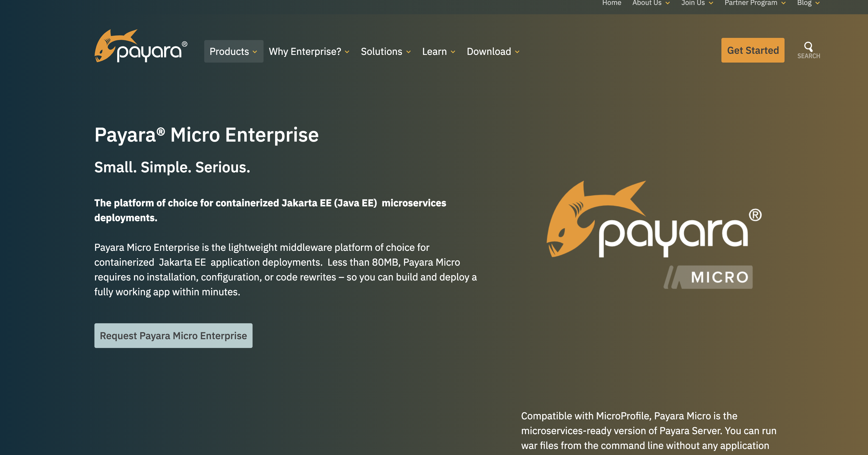Click the Get Started button
Image resolution: width=868 pixels, height=455 pixels.
(752, 50)
